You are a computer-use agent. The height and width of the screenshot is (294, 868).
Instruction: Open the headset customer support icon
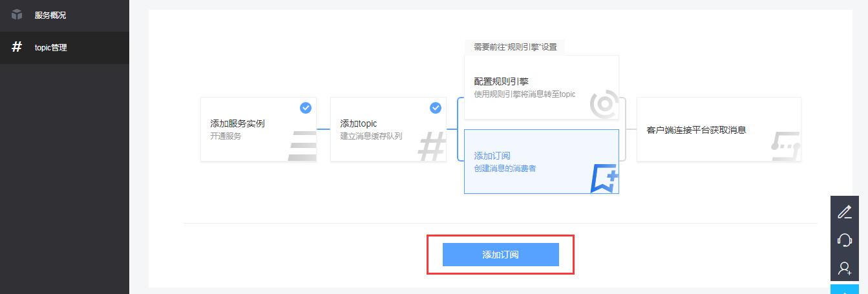845,240
